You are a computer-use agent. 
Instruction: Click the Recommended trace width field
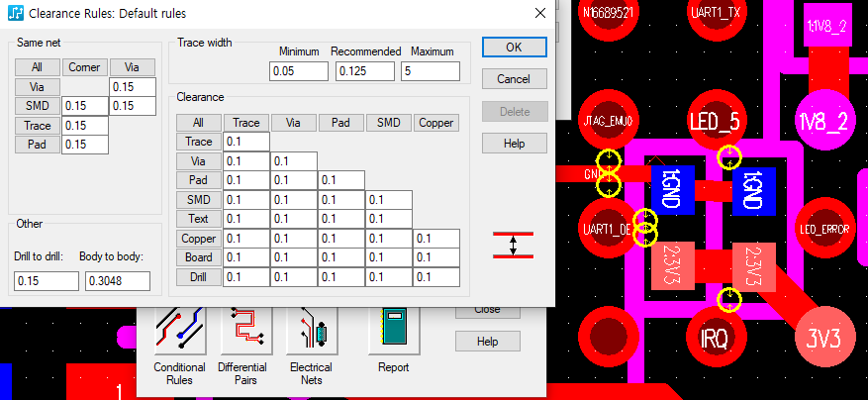[x=364, y=71]
